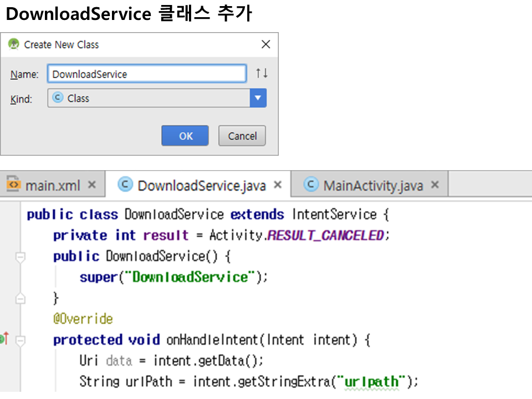Switch to the main.xml tab
The image size is (532, 399).
(53, 185)
